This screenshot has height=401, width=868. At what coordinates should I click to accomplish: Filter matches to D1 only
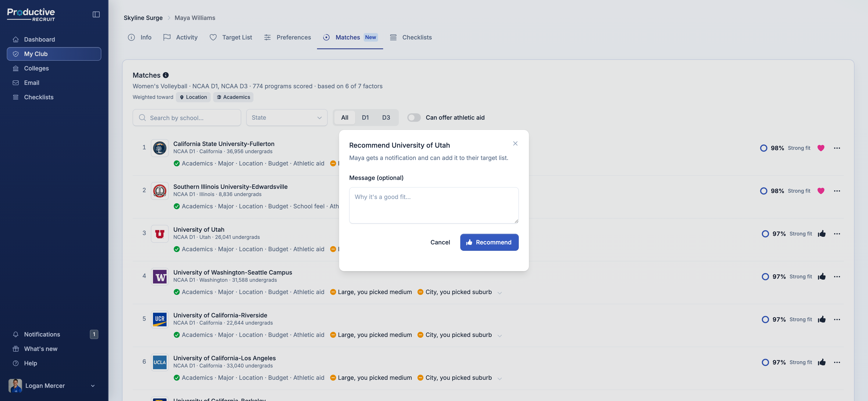click(x=365, y=118)
